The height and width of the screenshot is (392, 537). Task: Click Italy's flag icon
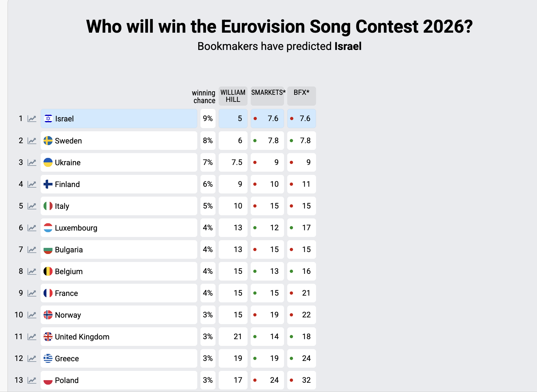[48, 206]
